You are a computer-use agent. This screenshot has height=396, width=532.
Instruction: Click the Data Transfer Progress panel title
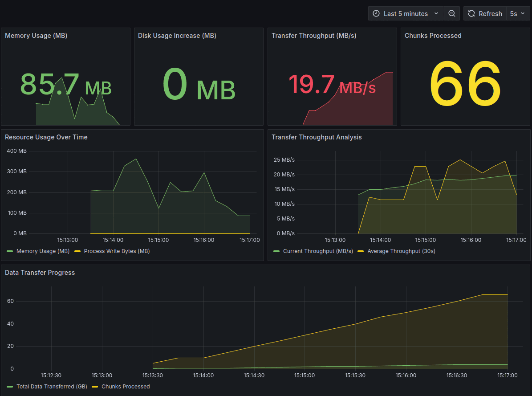coord(40,273)
